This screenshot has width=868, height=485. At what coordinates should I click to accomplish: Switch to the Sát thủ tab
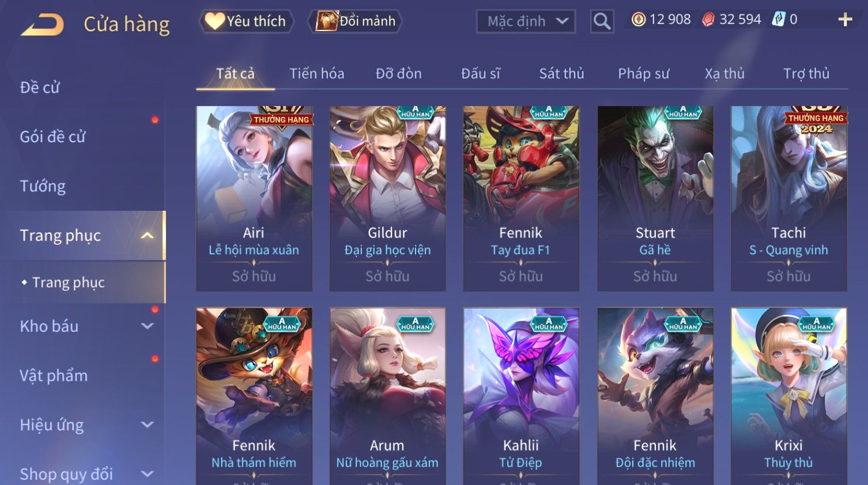(x=561, y=74)
